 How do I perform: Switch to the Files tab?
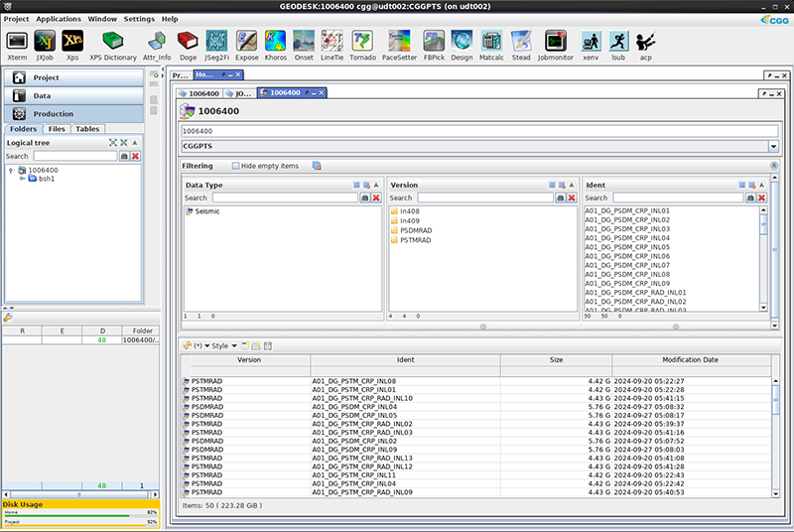coord(57,129)
